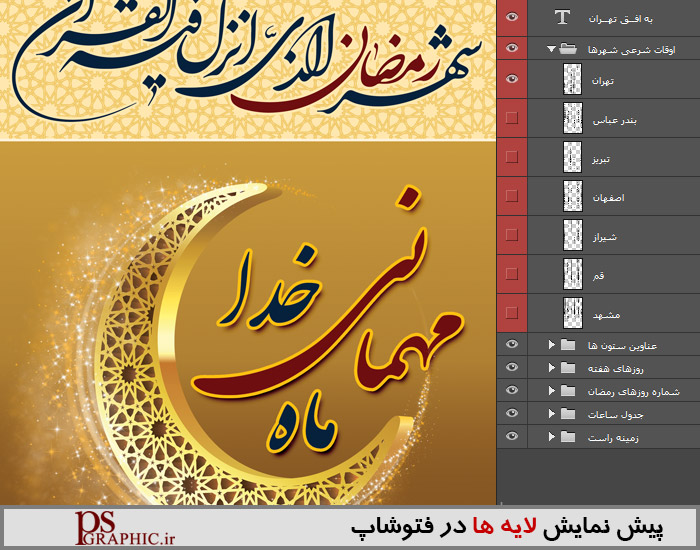Click the folder icon of روزهای هفته group
Screen dimensions: 700x550
(568, 368)
